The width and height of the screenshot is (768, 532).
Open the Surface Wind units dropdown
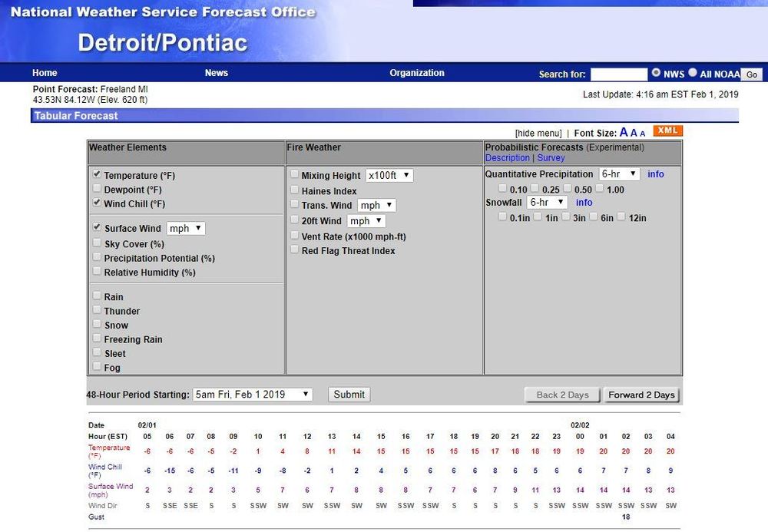(186, 228)
